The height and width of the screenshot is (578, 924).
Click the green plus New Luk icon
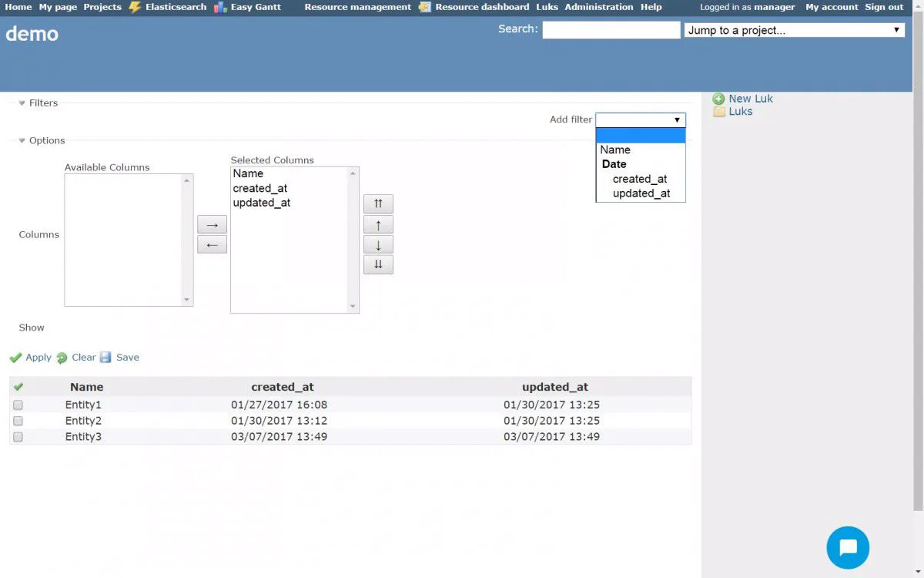[x=718, y=99]
